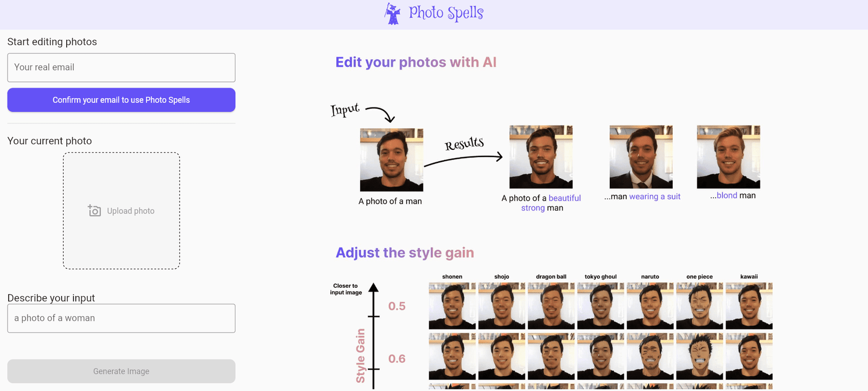868x391 pixels.
Task: Open the blond man result photo
Action: (x=728, y=157)
